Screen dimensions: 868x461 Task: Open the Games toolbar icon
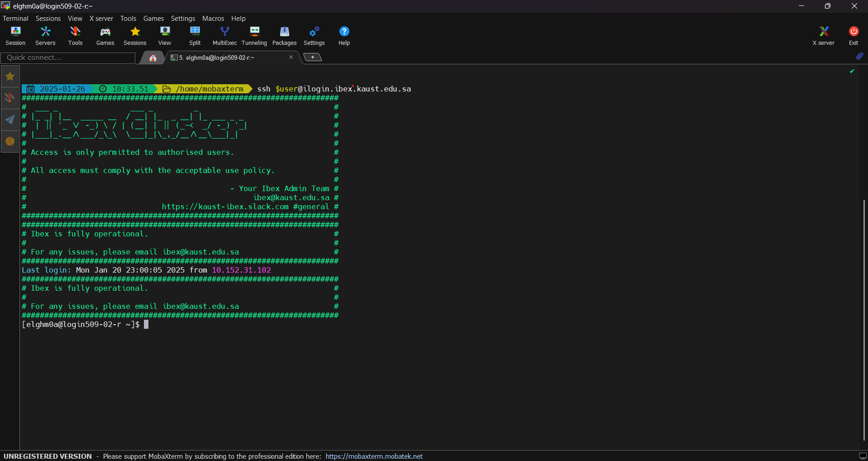[x=105, y=35]
